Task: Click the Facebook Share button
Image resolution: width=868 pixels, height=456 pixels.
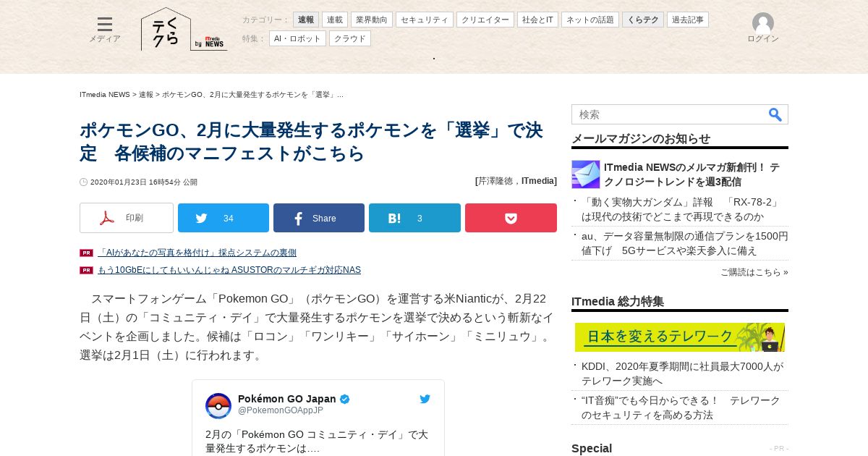Action: point(319,218)
